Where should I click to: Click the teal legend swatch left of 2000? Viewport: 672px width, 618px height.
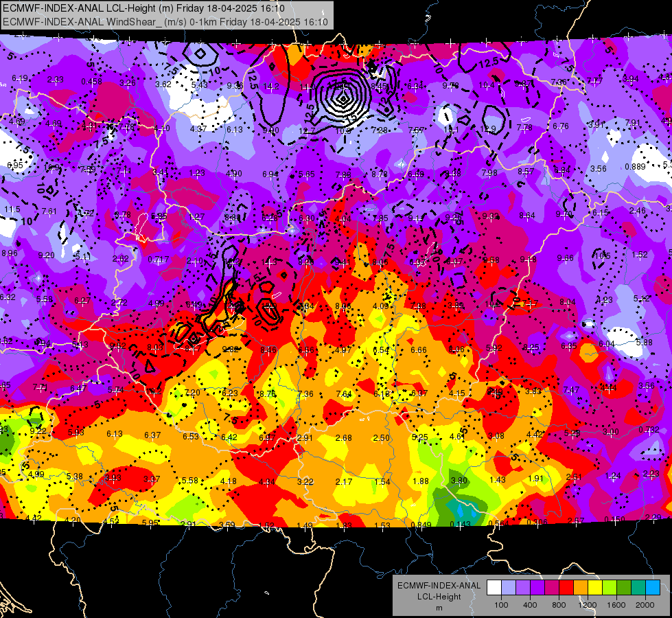click(x=638, y=588)
